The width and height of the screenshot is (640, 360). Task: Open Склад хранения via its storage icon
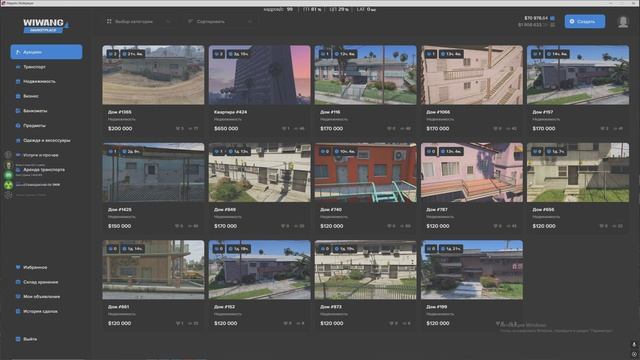click(18, 282)
